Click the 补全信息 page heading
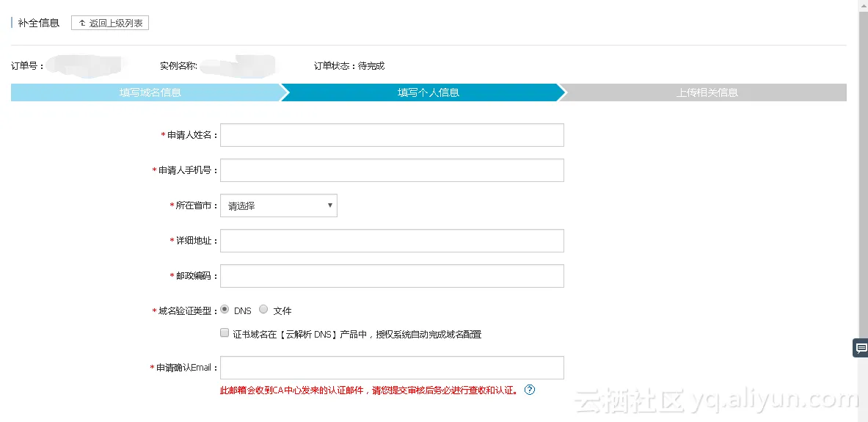Viewport: 868px width, 422px height. pos(39,23)
